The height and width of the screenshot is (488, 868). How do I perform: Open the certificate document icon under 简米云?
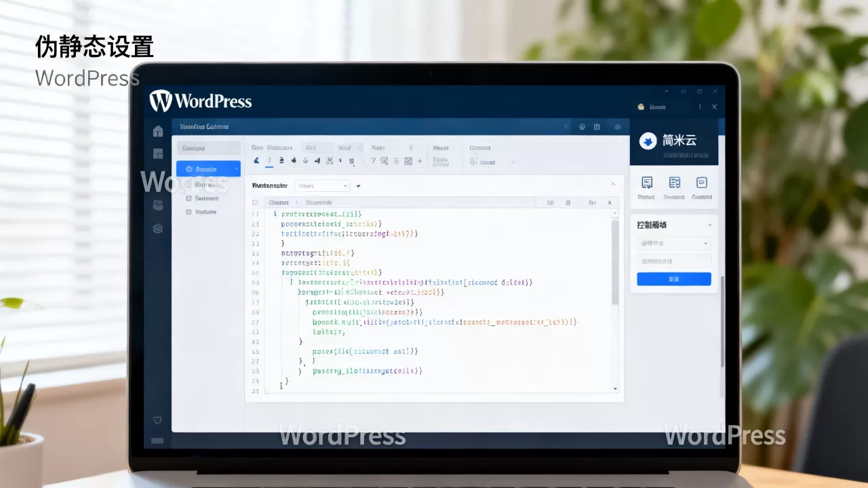[x=647, y=182]
